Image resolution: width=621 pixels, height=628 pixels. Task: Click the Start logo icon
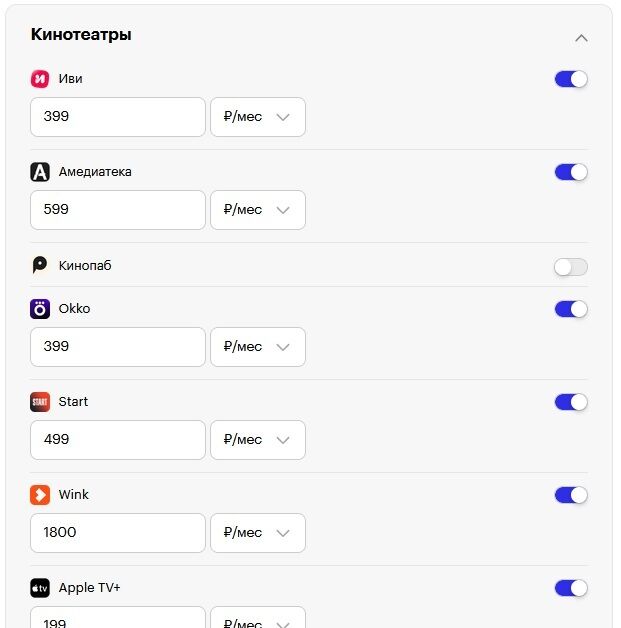tap(40, 402)
